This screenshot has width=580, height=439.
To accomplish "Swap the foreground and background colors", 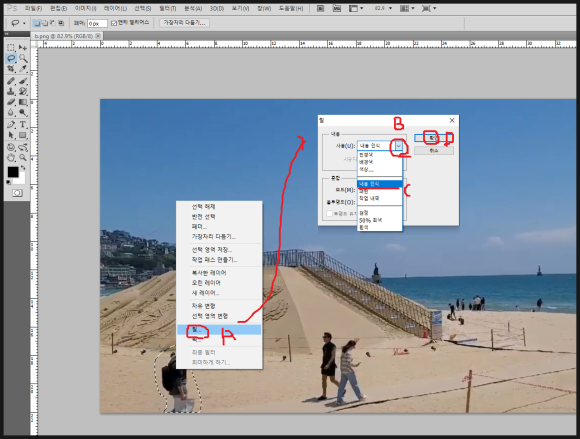I will 23,168.
